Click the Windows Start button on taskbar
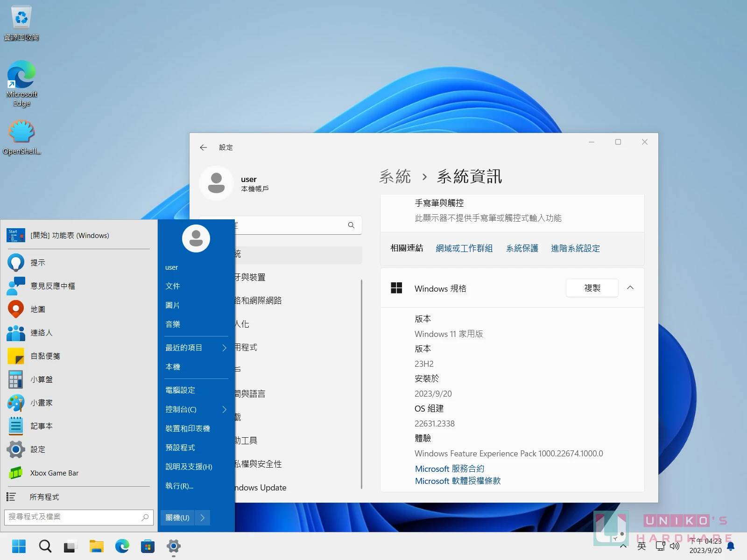Image resolution: width=747 pixels, height=560 pixels. [x=19, y=546]
